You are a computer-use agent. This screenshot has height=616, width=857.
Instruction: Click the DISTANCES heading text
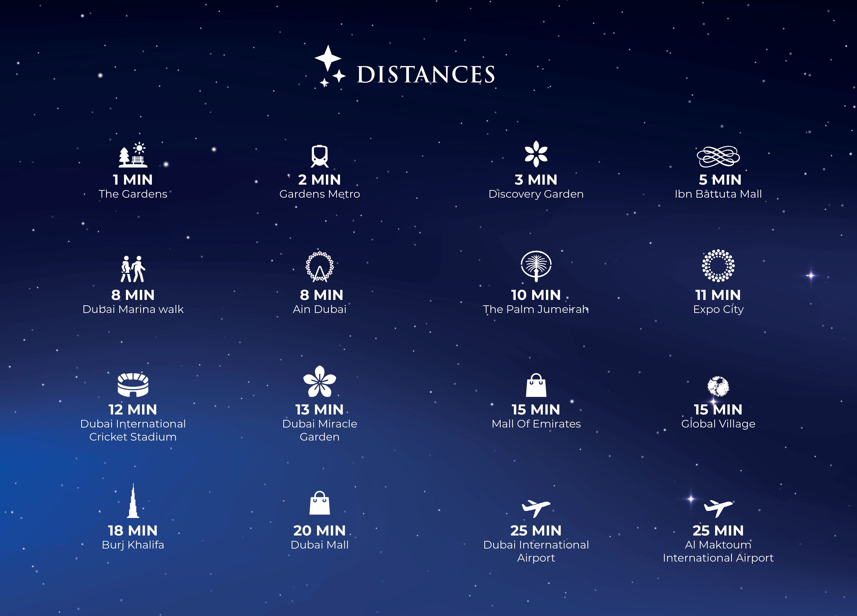pyautogui.click(x=426, y=74)
